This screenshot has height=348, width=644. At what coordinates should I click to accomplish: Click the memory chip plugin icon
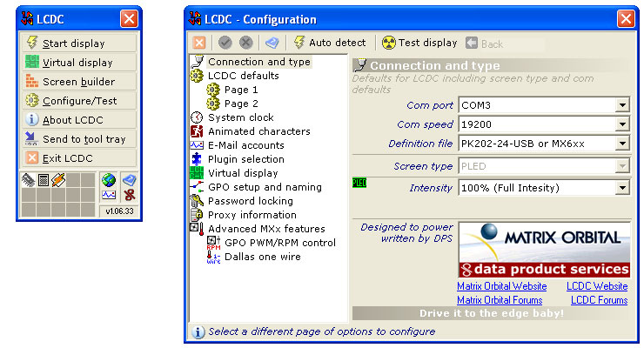[x=29, y=180]
